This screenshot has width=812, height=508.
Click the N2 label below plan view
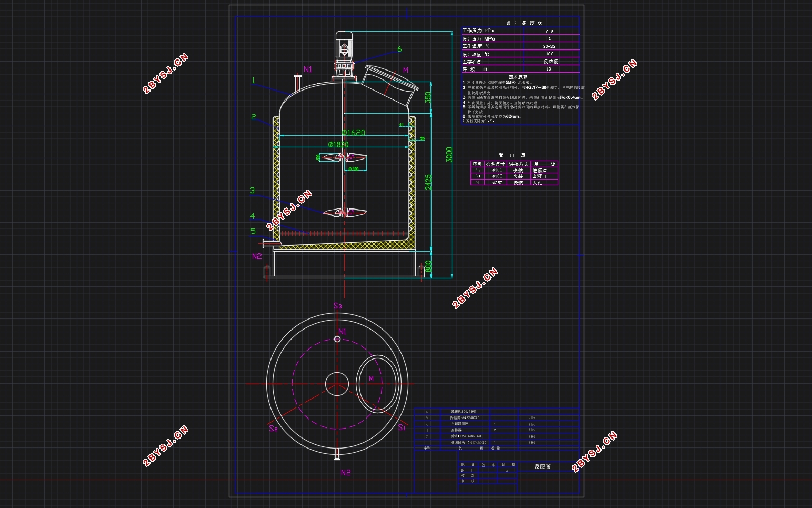(346, 473)
